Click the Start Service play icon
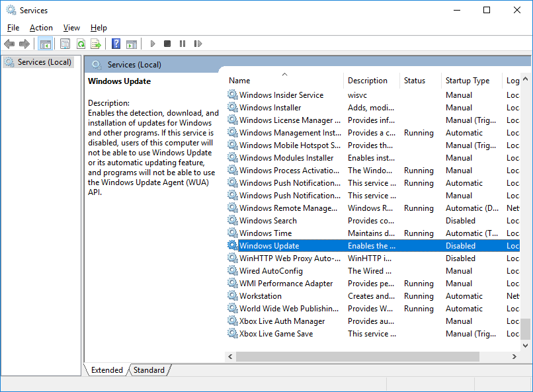 pyautogui.click(x=153, y=44)
